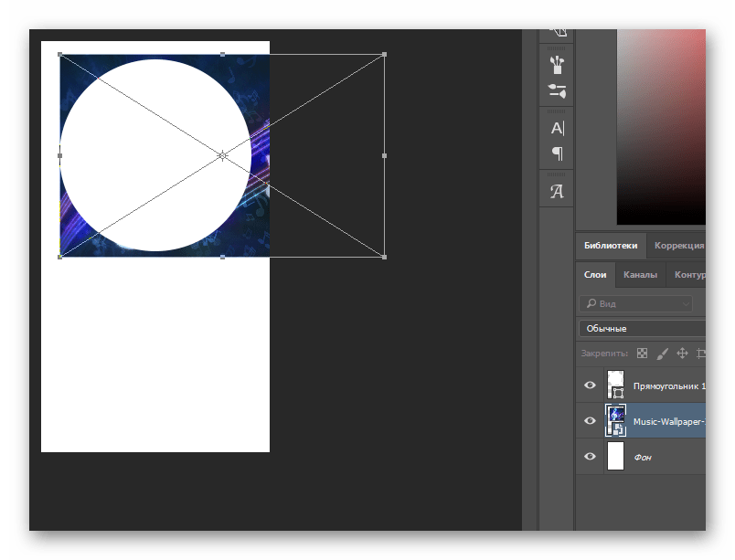Hide the Music-Wallpaper layer
The width and height of the screenshot is (735, 560).
[591, 420]
